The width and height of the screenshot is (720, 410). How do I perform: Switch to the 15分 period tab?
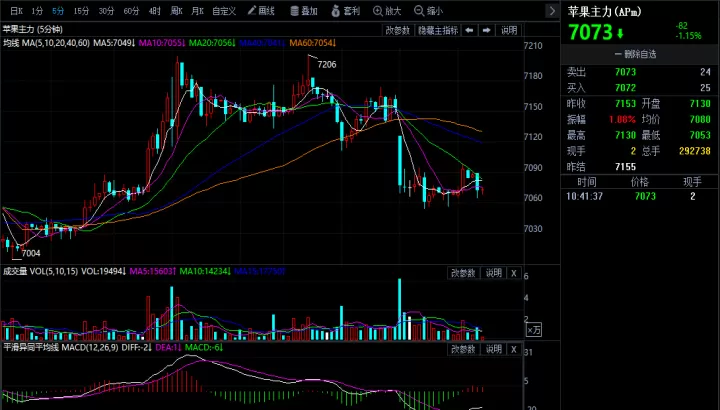[81, 11]
